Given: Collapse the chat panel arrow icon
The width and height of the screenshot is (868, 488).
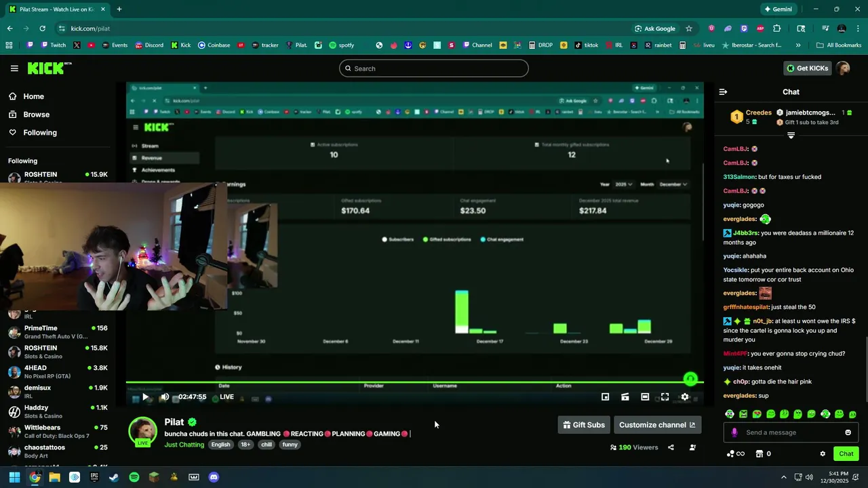Looking at the screenshot, I should [723, 91].
